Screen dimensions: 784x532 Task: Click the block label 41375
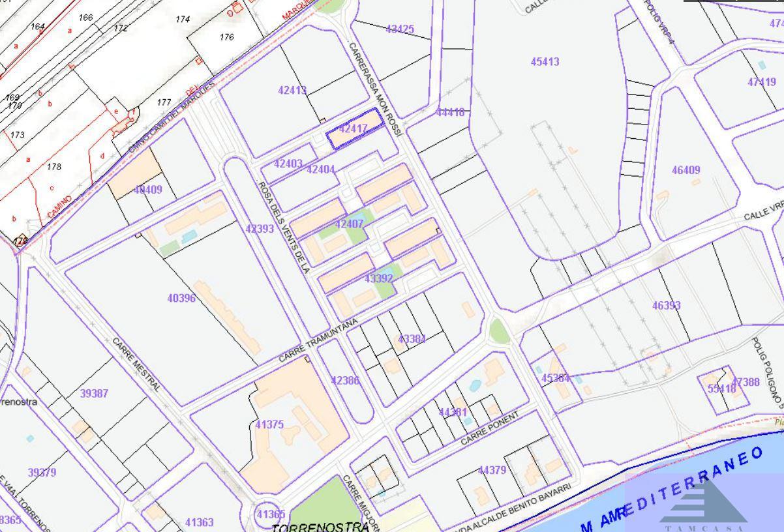click(x=269, y=424)
